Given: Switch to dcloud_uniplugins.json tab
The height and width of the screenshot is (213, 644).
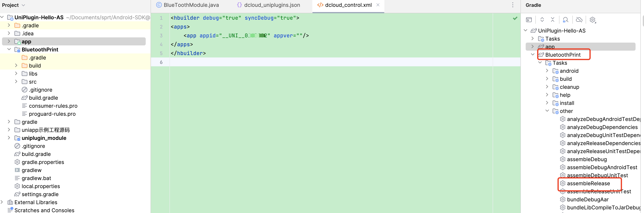Looking at the screenshot, I should (x=268, y=5).
